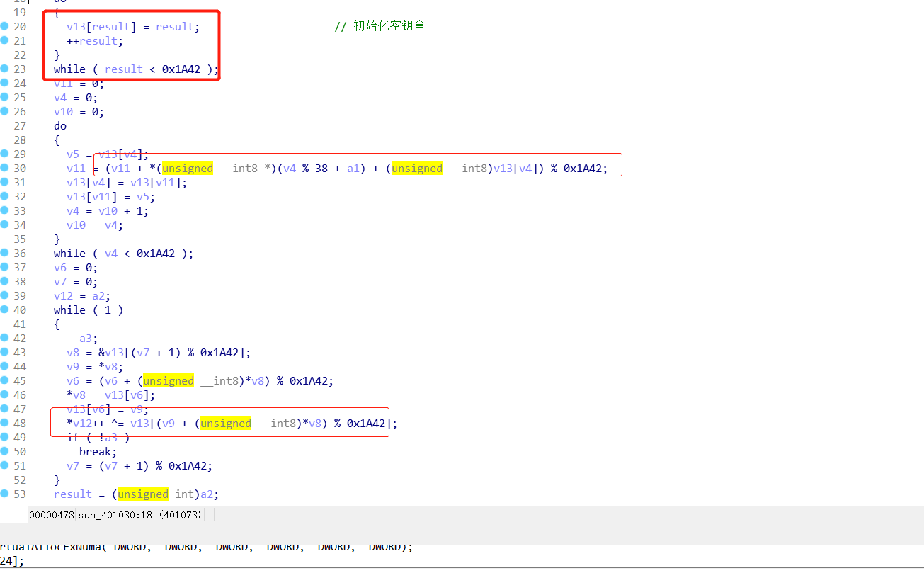Image resolution: width=924 pixels, height=573 pixels.
Task: Toggle the dot next to line 32
Action: (x=4, y=196)
